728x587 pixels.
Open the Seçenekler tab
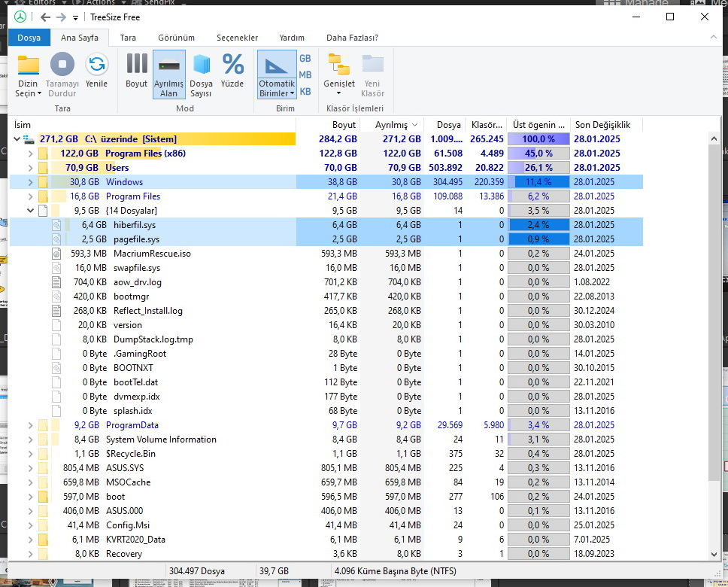(x=237, y=38)
